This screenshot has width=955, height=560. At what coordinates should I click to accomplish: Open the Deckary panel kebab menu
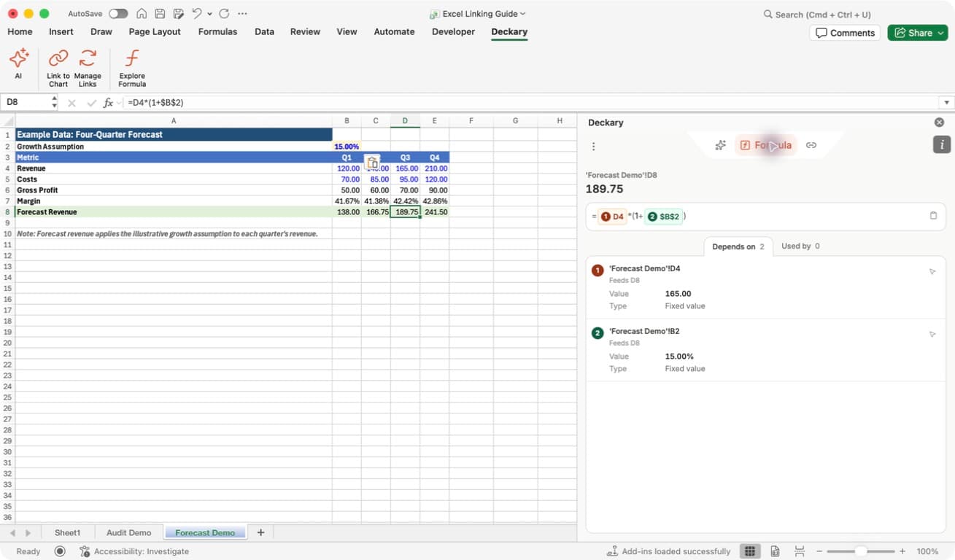tap(593, 147)
